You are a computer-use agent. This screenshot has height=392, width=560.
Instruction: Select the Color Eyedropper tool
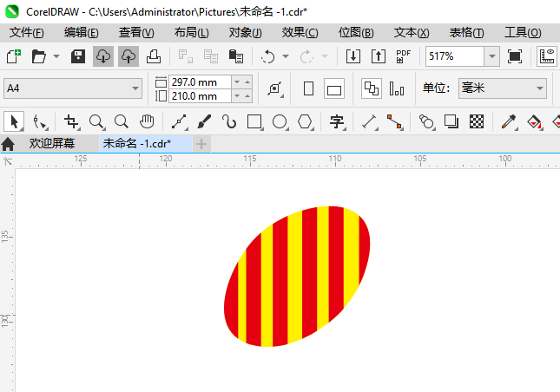pyautogui.click(x=509, y=122)
